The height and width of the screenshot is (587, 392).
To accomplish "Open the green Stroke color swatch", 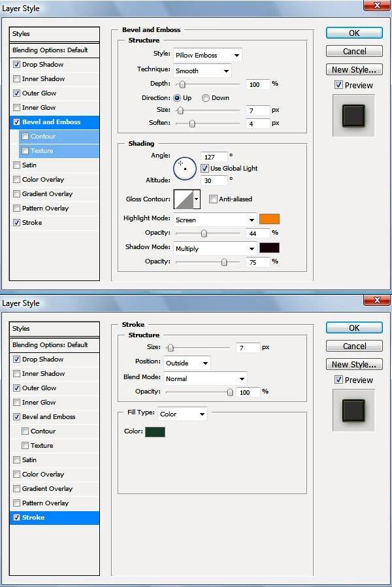I will click(155, 432).
